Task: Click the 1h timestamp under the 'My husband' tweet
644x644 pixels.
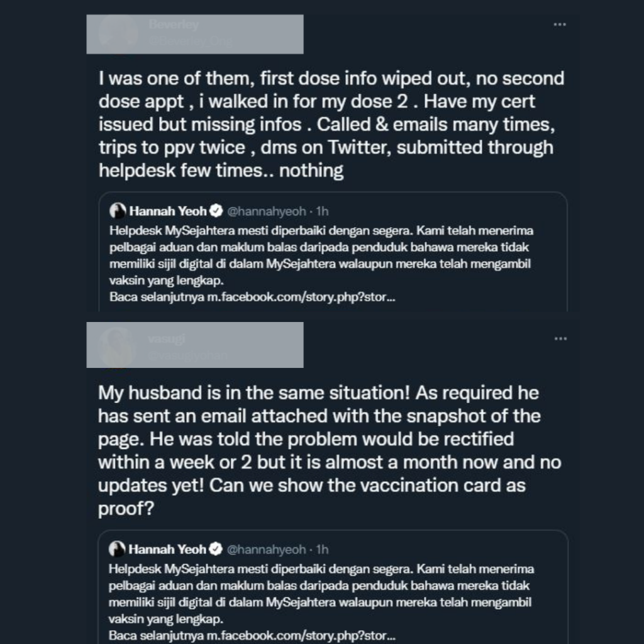Action: click(x=322, y=549)
